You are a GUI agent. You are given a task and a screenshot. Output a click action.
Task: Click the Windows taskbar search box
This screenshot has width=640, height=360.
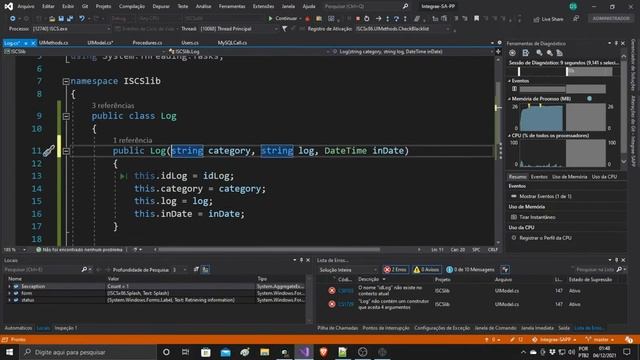[88, 352]
